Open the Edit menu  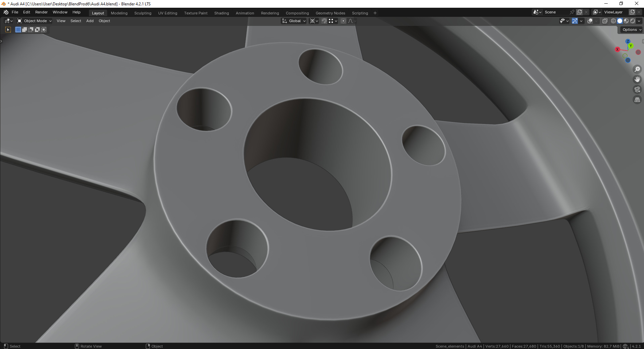click(27, 12)
